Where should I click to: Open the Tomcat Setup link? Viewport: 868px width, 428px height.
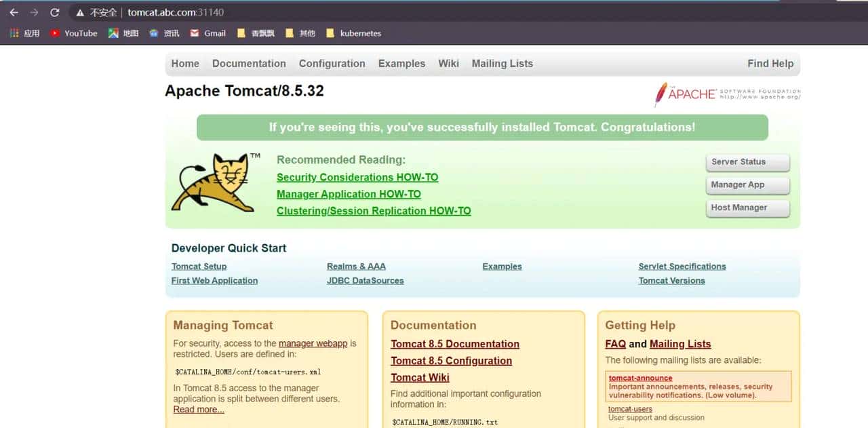coord(199,267)
